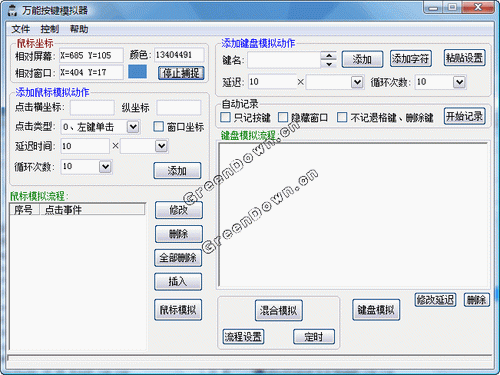The image size is (500, 375).
Task: Start 鼠标模拟 button
Action: coord(178,310)
